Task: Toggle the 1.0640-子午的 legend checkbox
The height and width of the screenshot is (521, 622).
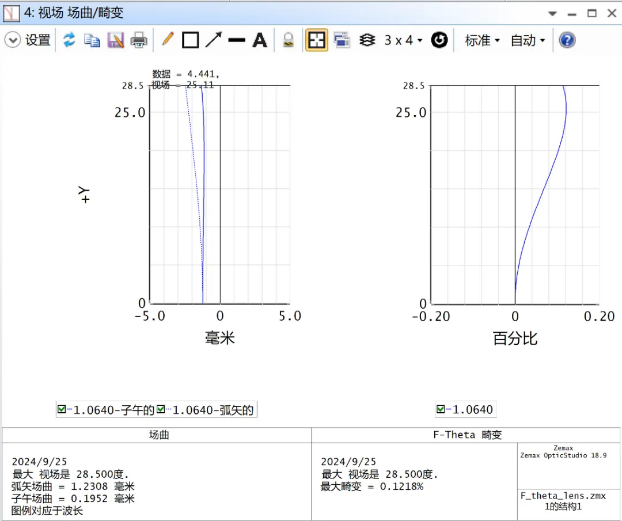Action: 63,410
